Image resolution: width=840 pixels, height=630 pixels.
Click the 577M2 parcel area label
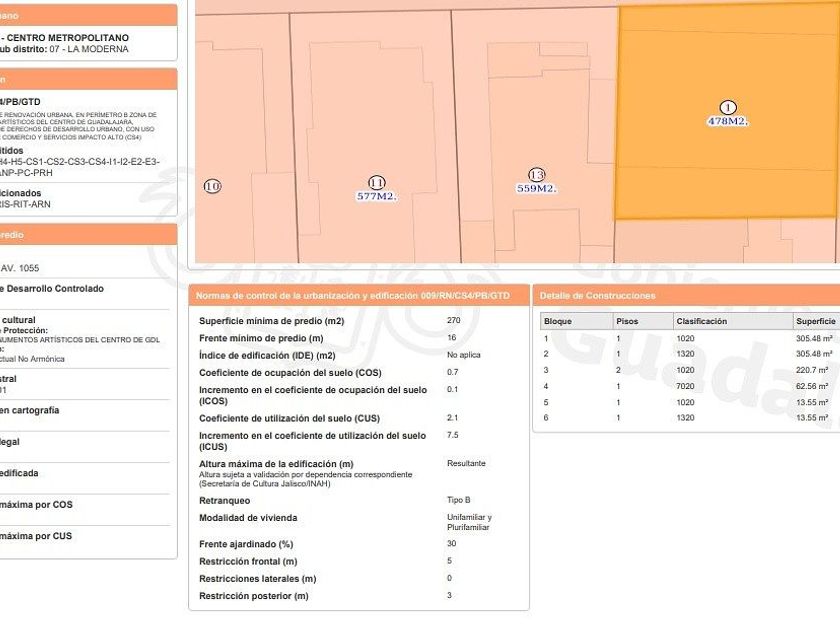coord(376,197)
